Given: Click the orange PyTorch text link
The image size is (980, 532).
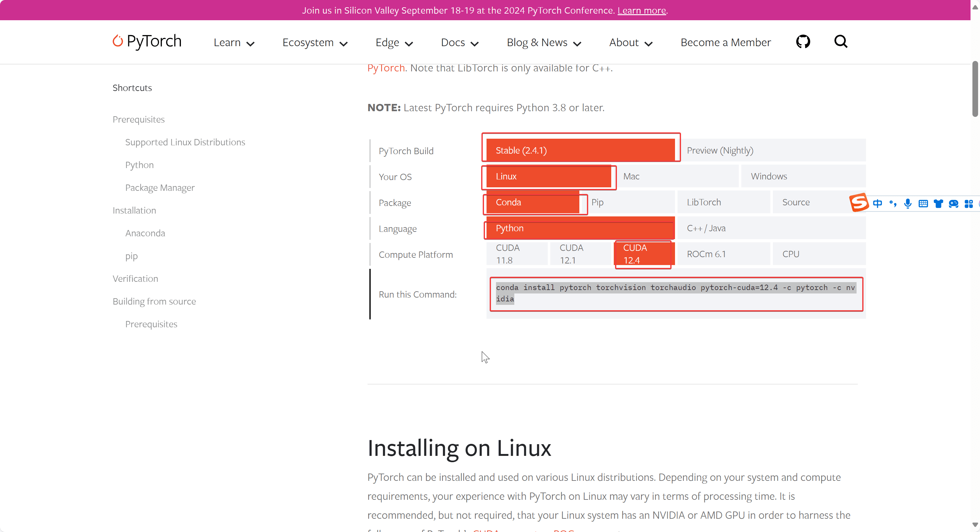Looking at the screenshot, I should [x=386, y=68].
